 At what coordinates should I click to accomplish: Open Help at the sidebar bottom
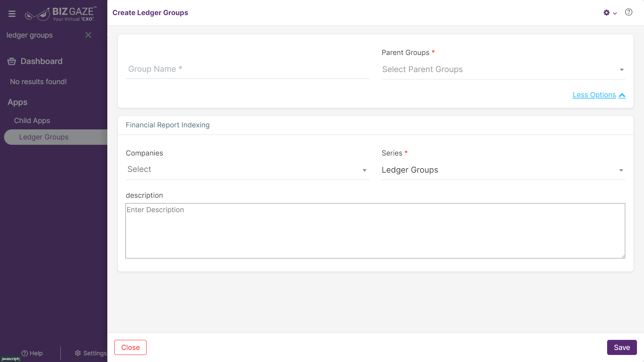32,353
